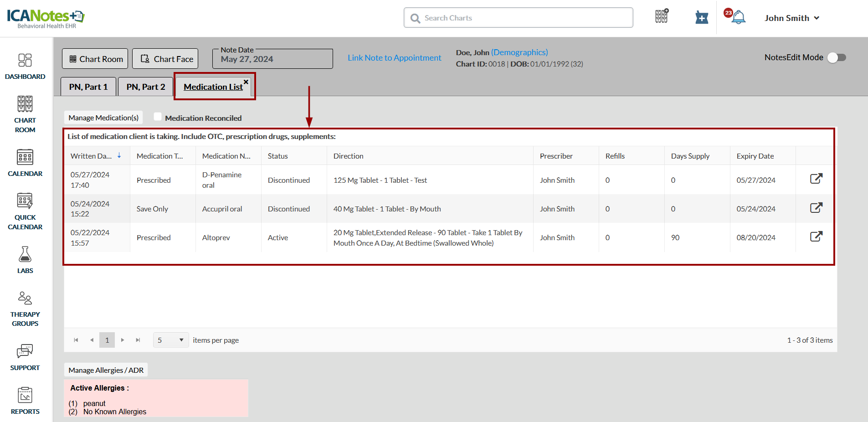Close the Medication List tab

pyautogui.click(x=246, y=82)
